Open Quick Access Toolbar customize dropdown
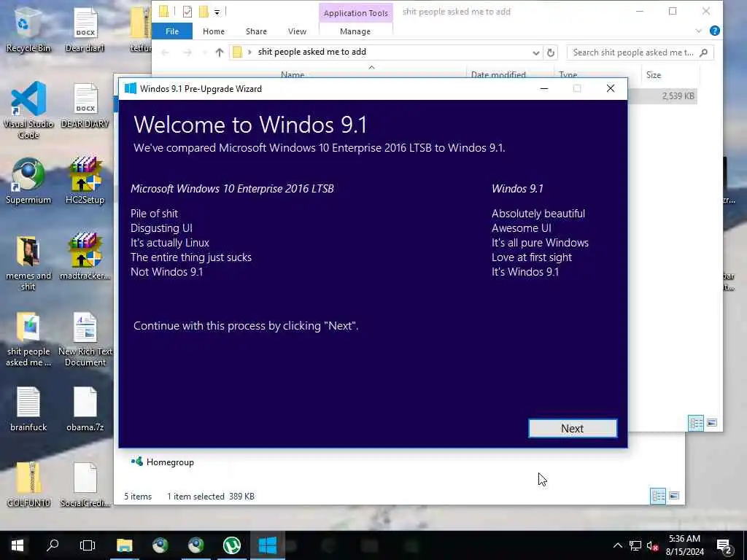Viewport: 747px width, 560px height. [x=217, y=12]
